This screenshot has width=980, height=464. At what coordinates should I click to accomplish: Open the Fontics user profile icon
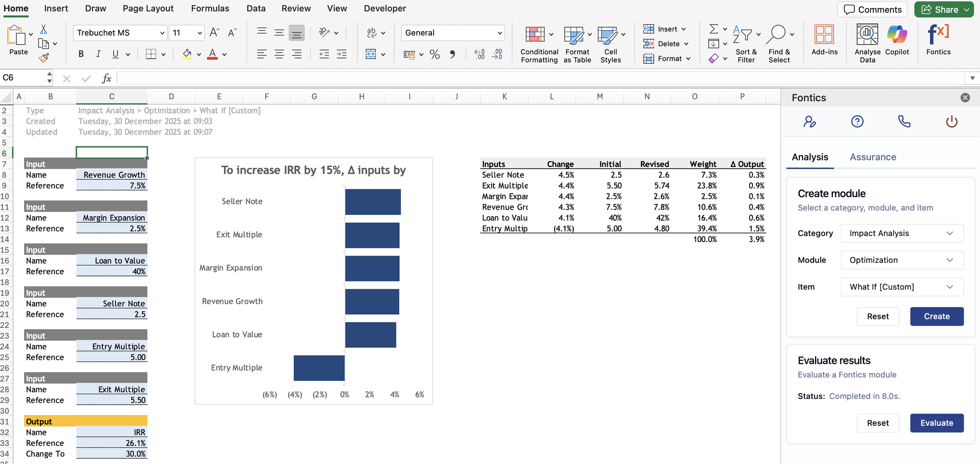click(x=810, y=121)
